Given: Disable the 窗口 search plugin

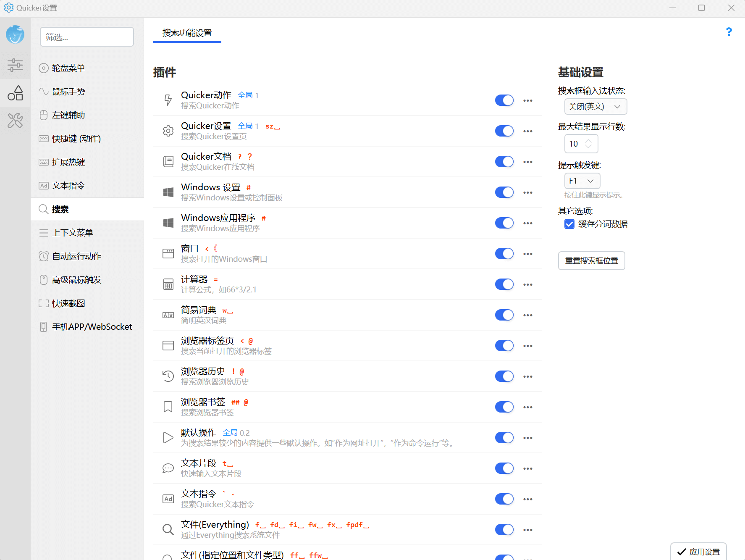Looking at the screenshot, I should 504,254.
